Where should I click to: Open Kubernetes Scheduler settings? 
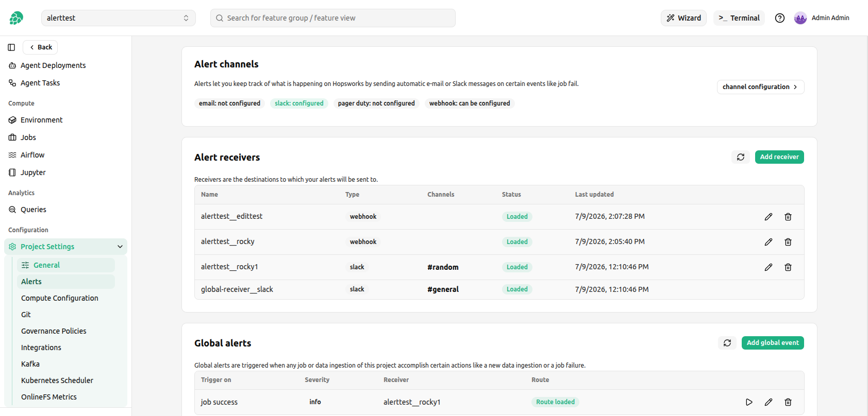57,380
